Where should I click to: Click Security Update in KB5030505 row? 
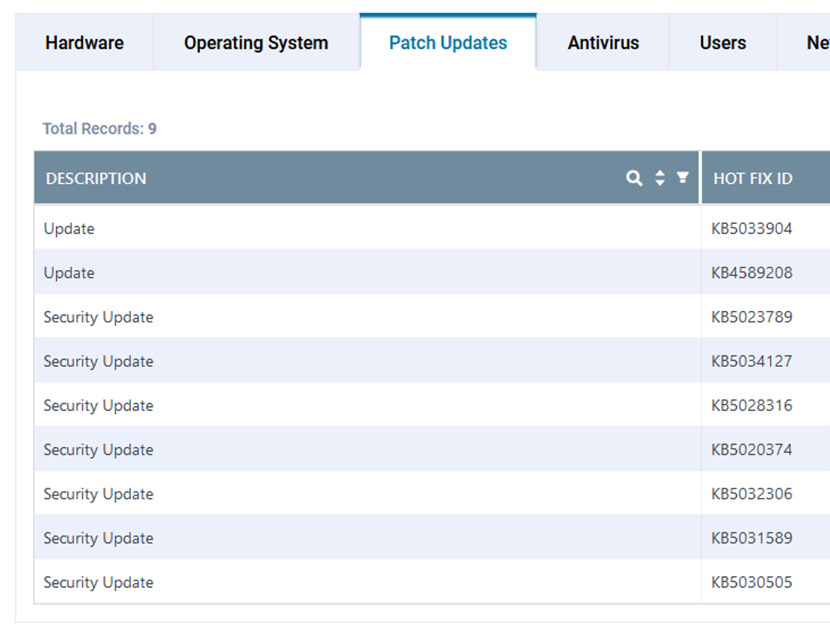[98, 582]
